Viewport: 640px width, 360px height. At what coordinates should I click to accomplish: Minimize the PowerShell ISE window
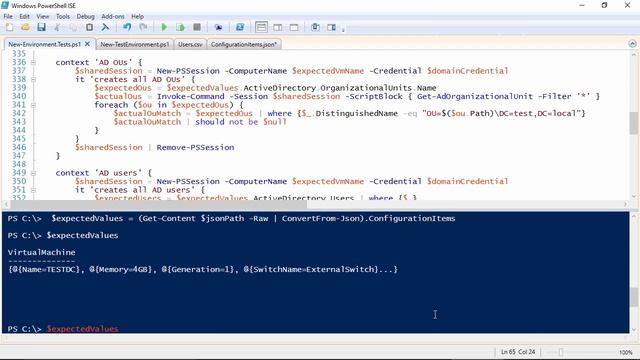(582, 5)
